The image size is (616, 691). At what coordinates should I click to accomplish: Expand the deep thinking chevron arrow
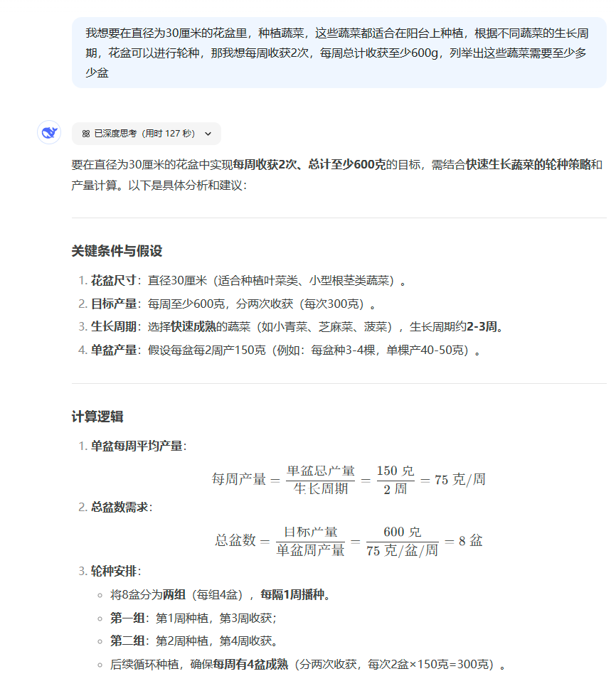[x=208, y=134]
